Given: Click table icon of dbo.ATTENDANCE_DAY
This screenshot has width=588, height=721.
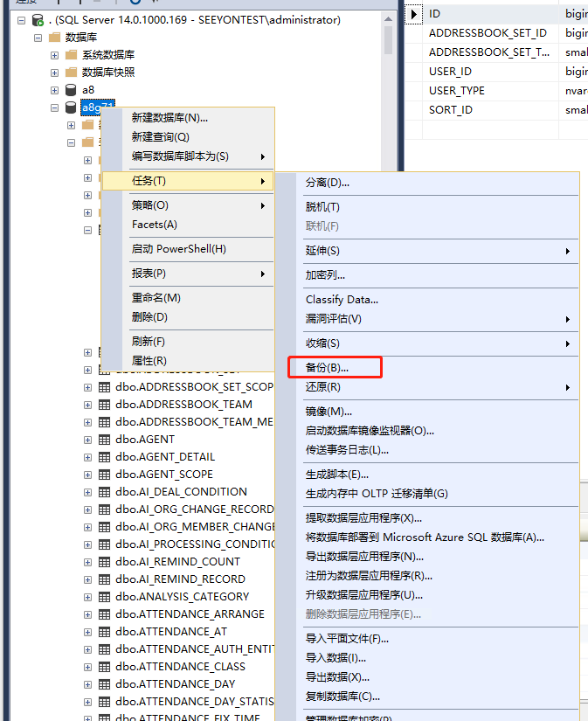Looking at the screenshot, I should (104, 684).
